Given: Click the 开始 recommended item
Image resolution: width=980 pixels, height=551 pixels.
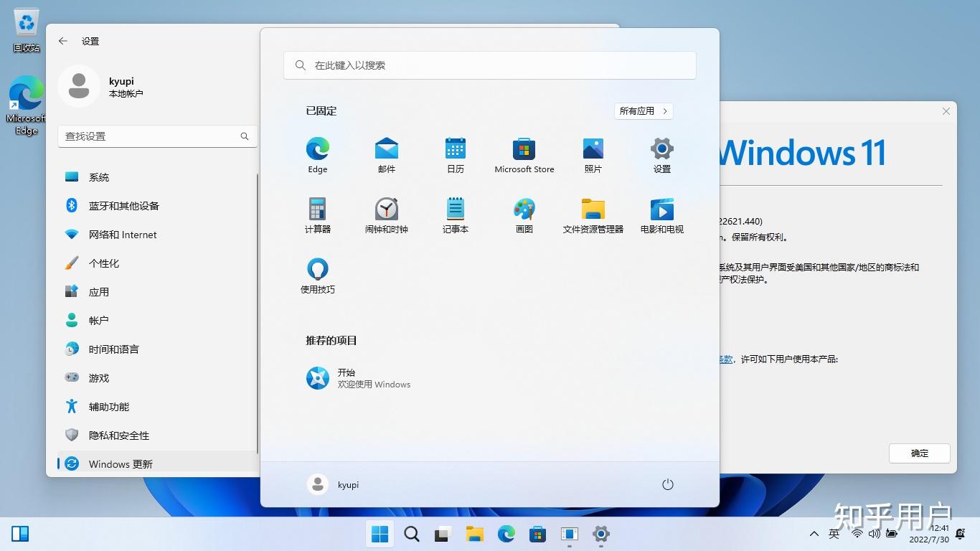Looking at the screenshot, I should [x=359, y=378].
